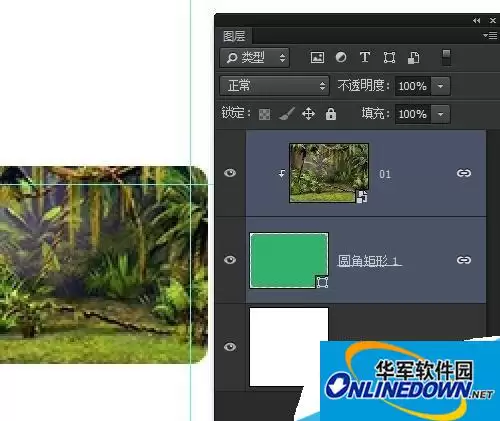Open the layers panel flyout menu
The image size is (500, 421).
(490, 35)
